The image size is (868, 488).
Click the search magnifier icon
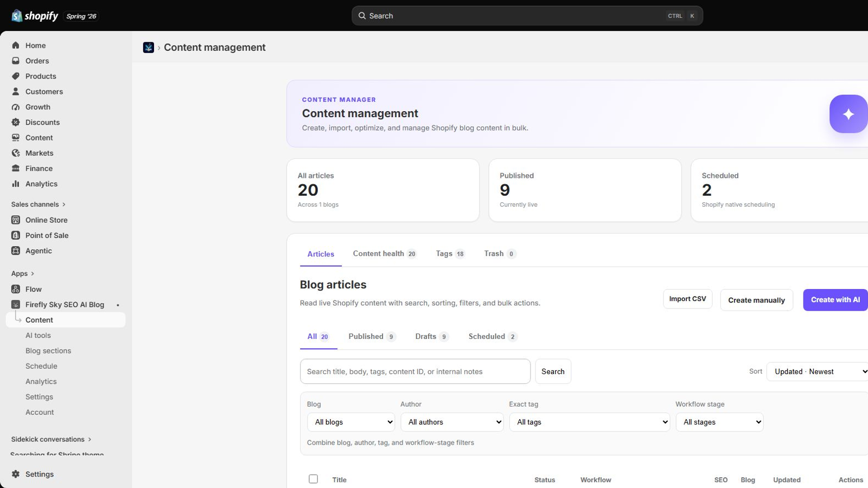[362, 16]
